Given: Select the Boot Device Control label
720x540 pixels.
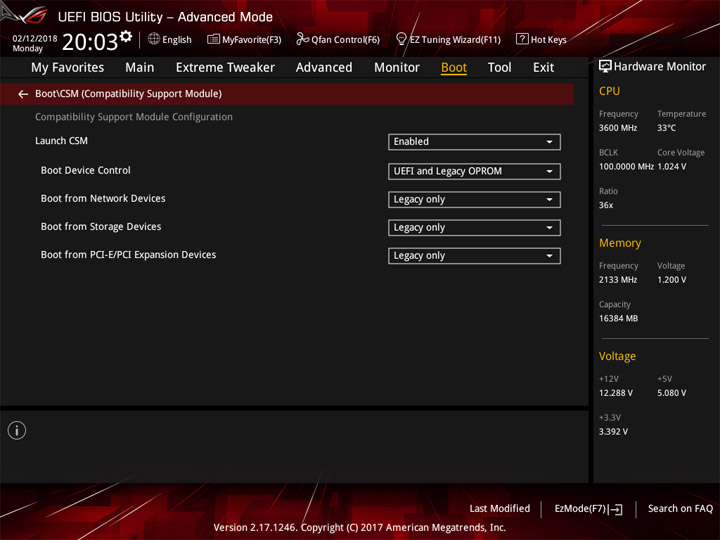Looking at the screenshot, I should [x=85, y=170].
